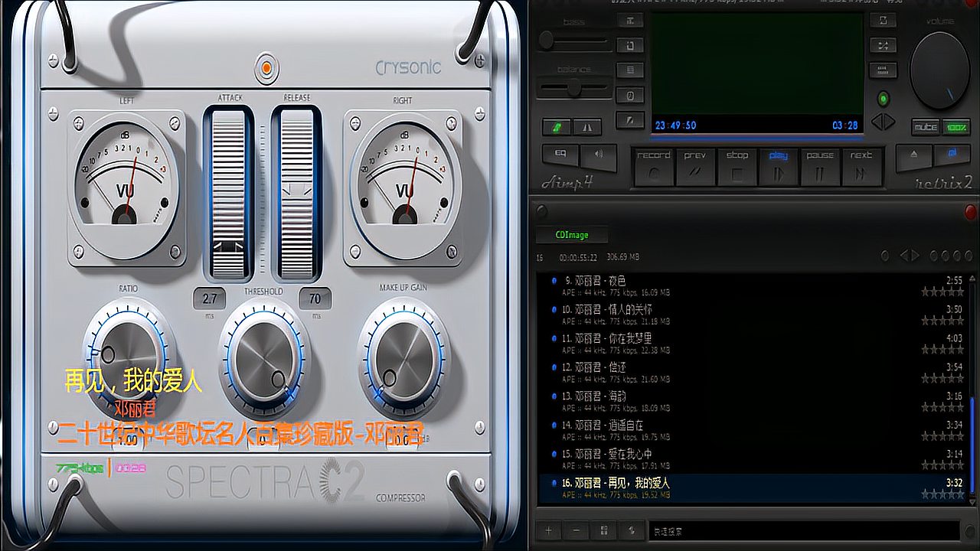Click the dotted grid icon below shuffle

pos(883,70)
